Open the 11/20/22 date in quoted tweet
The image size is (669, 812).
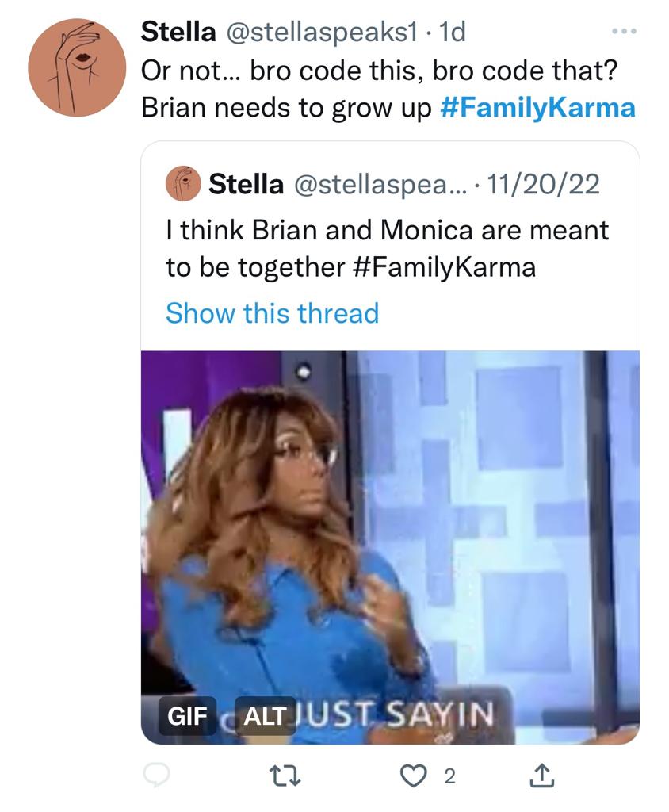(x=543, y=184)
